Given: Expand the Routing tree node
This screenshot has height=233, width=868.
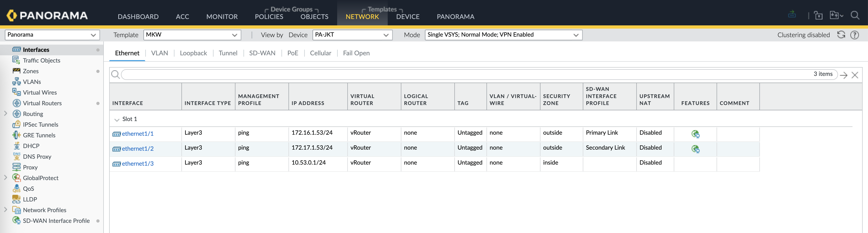Looking at the screenshot, I should 5,114.
